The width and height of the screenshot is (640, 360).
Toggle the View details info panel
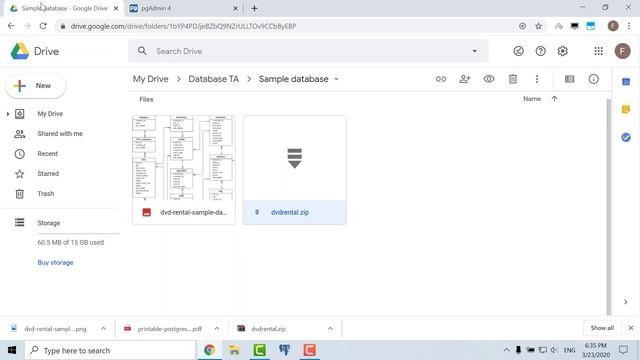point(593,79)
